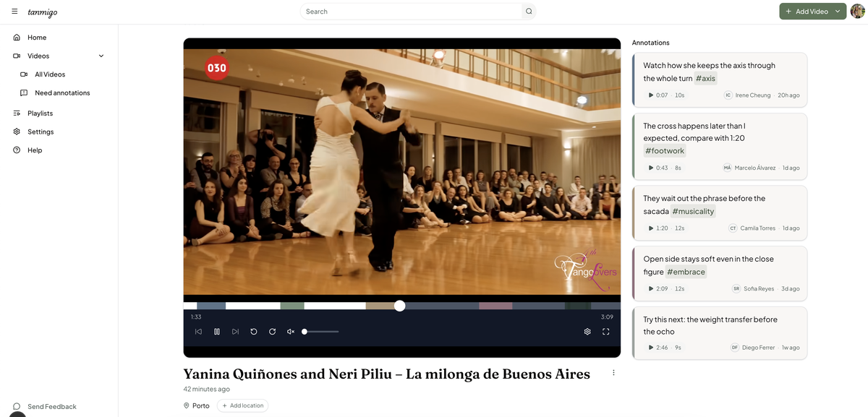The height and width of the screenshot is (417, 868).
Task: Skip to previous annotation in player
Action: (198, 332)
